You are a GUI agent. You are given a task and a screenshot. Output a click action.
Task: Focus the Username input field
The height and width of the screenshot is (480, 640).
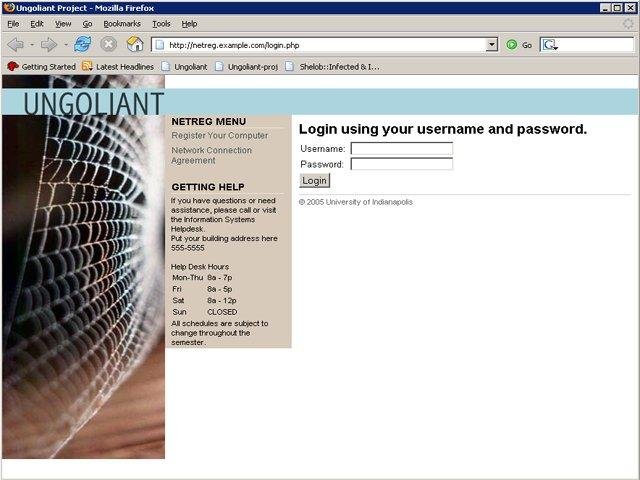coord(402,149)
